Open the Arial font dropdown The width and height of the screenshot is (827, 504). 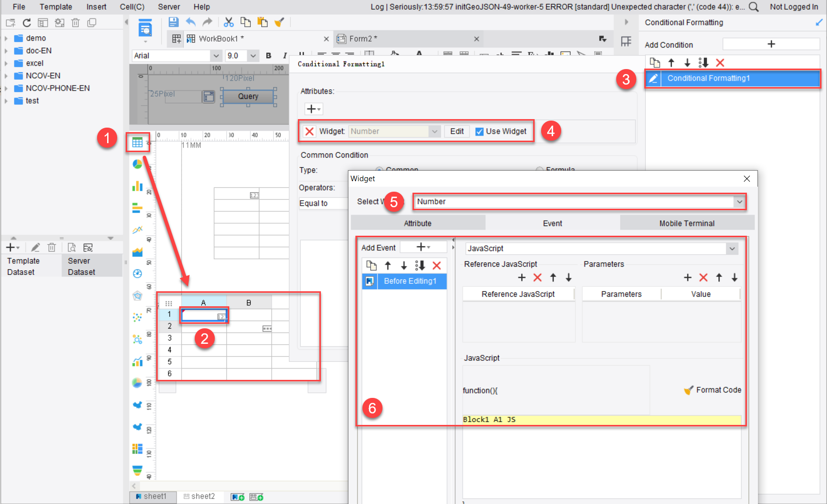216,56
